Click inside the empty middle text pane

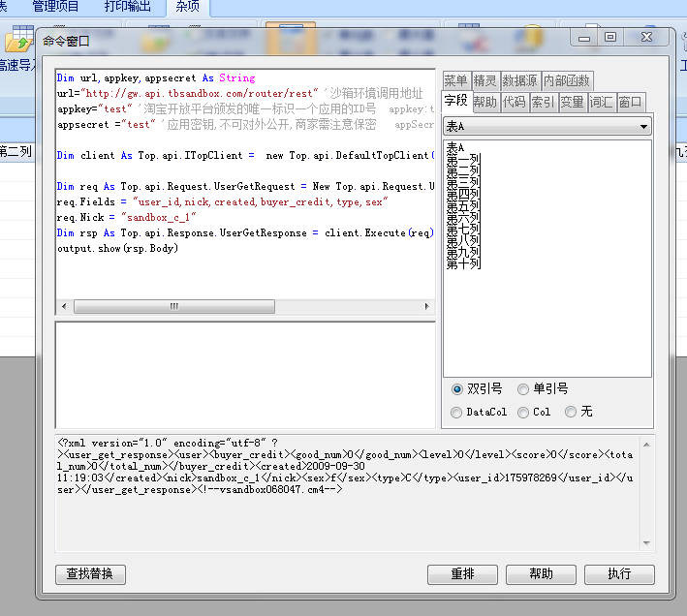(x=245, y=373)
